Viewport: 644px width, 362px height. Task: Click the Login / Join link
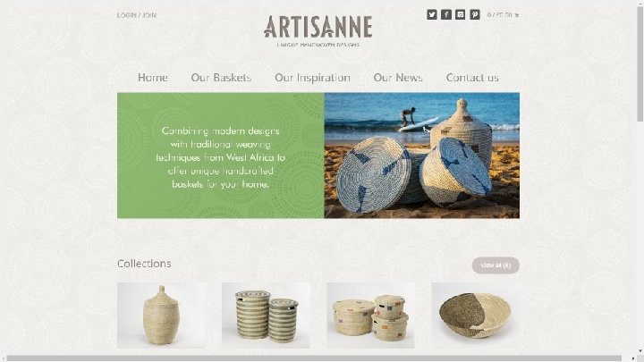[137, 15]
